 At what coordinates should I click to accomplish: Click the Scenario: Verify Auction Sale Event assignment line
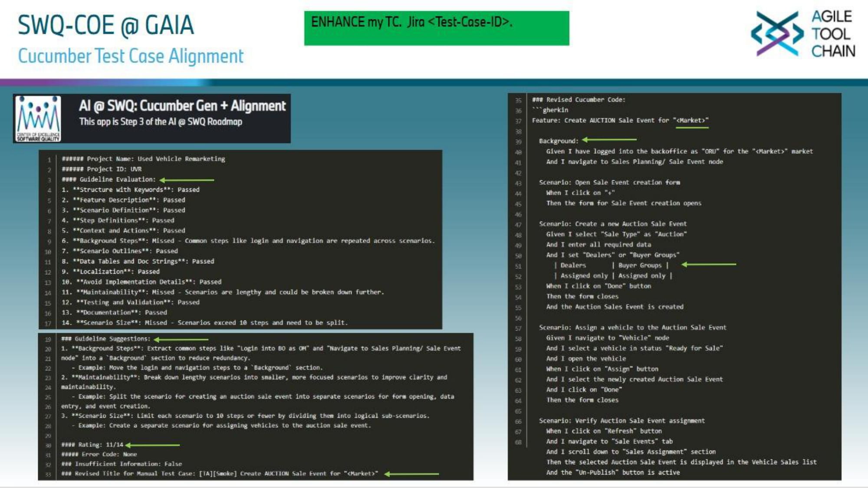621,421
